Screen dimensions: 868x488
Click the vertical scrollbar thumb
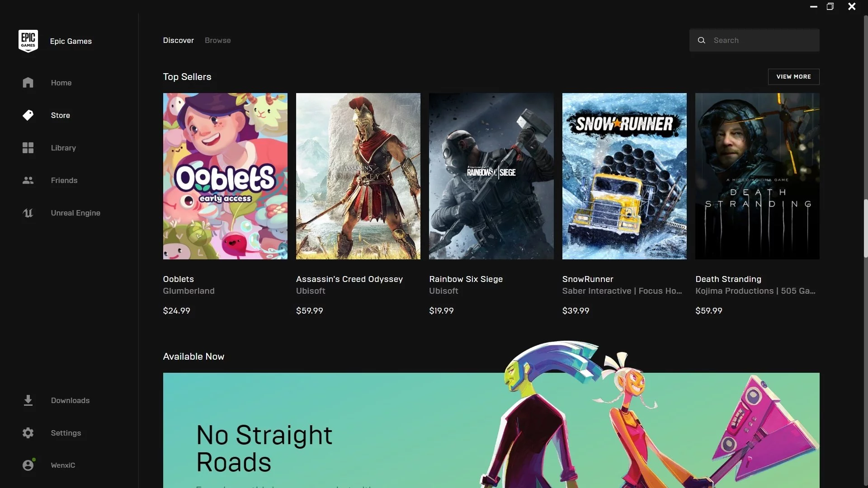(x=865, y=228)
